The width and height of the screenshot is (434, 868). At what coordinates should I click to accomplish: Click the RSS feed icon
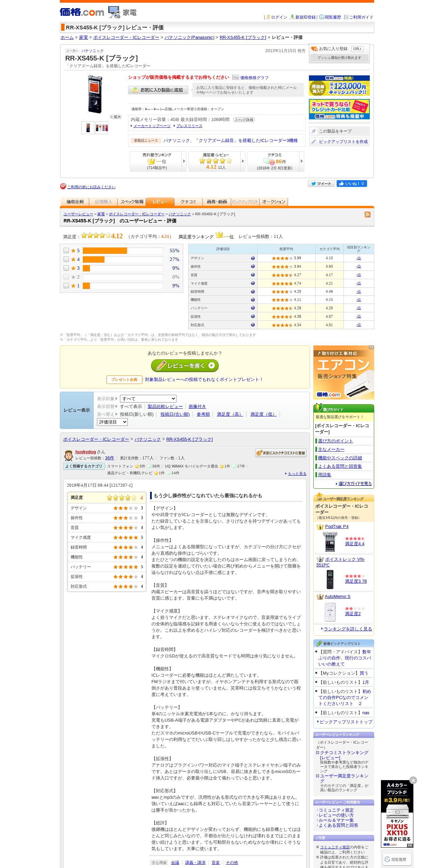point(367,214)
